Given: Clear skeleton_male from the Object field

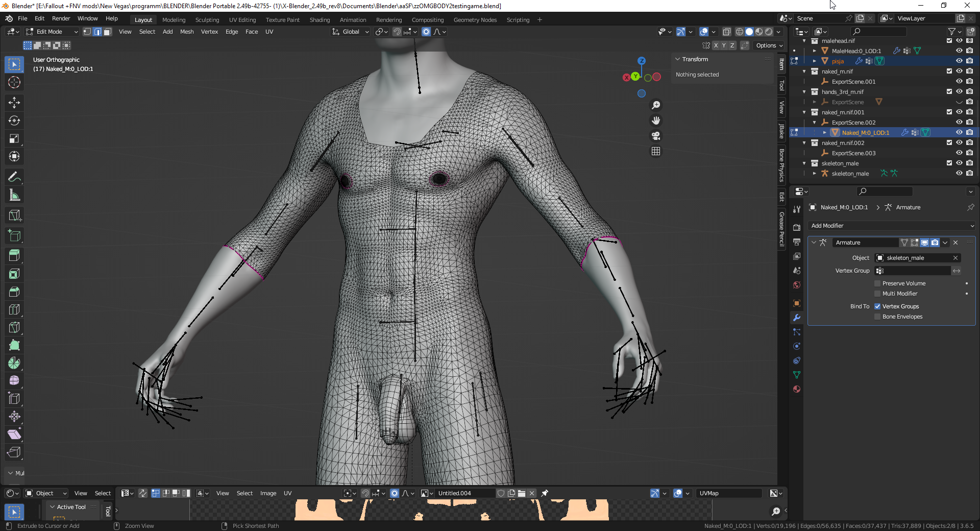Looking at the screenshot, I should 955,258.
